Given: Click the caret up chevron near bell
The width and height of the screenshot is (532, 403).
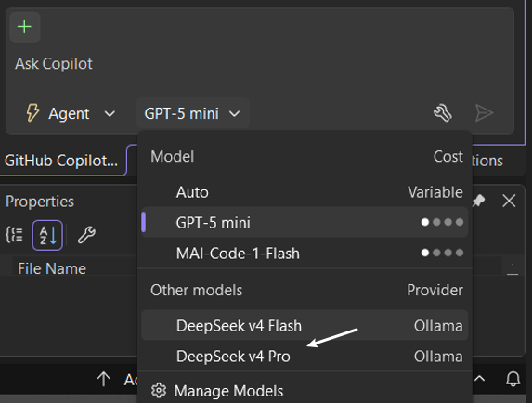Looking at the screenshot, I should (x=479, y=379).
